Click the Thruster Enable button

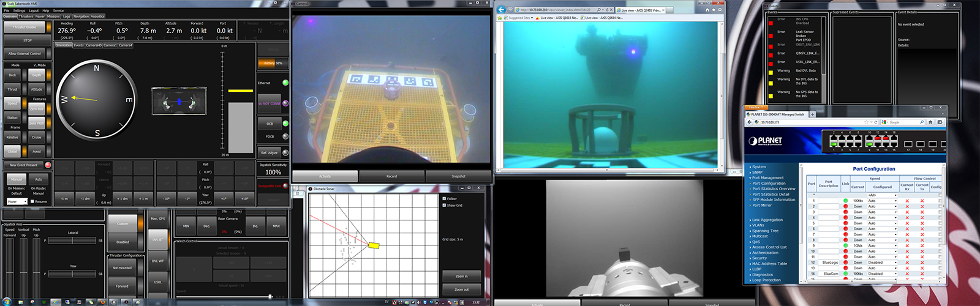(x=24, y=27)
